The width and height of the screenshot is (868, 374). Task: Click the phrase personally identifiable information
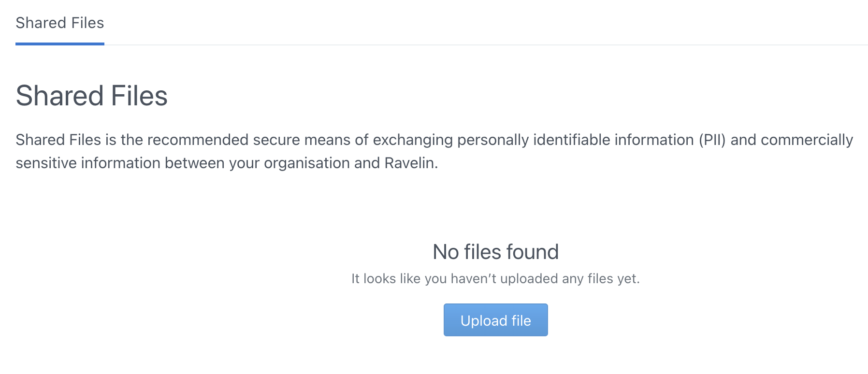(576, 140)
